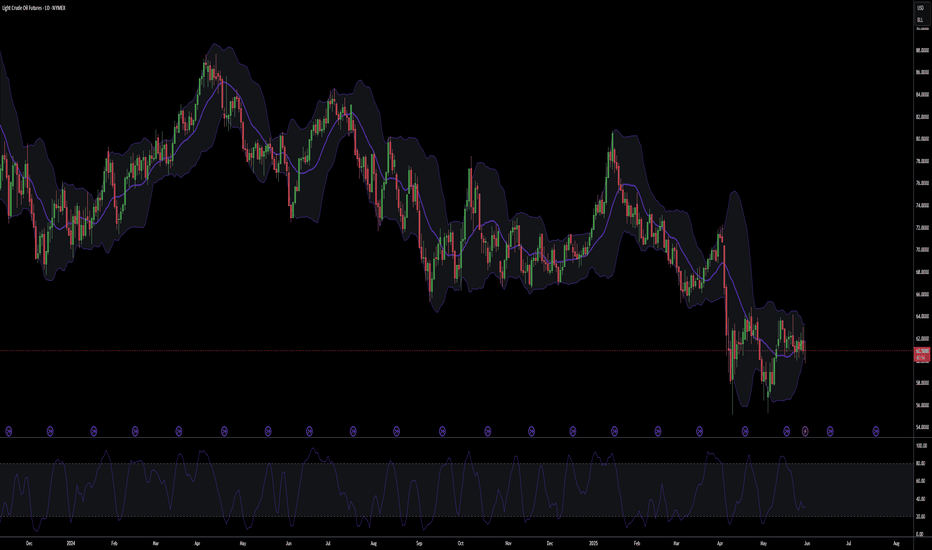The image size is (932, 550).
Task: Click the '80.0000' price axis label
Action: (x=922, y=139)
